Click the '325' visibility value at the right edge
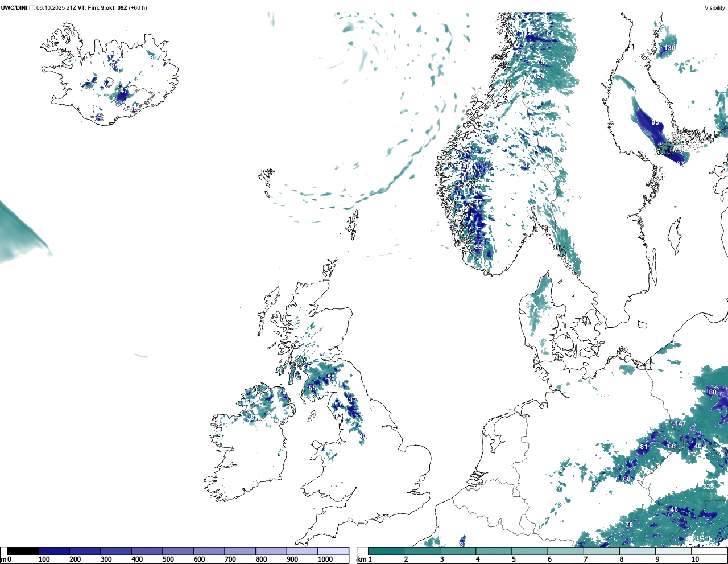Viewport: 728px width, 564px height. click(x=708, y=487)
